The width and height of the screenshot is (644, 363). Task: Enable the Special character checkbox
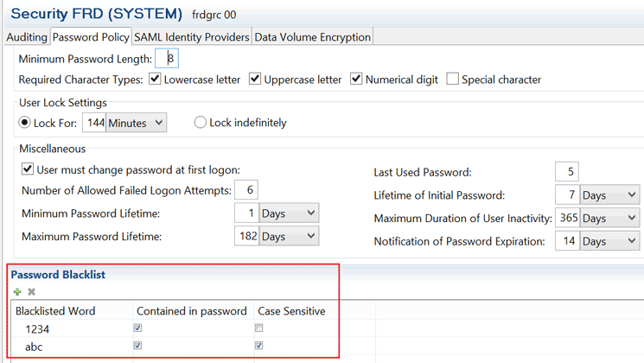453,80
